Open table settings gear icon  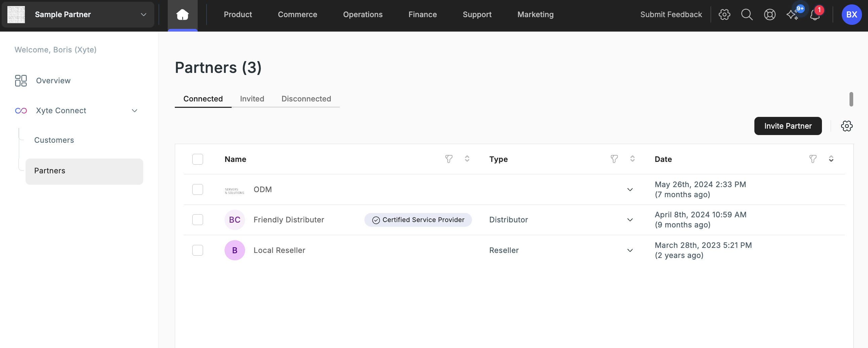(x=846, y=126)
